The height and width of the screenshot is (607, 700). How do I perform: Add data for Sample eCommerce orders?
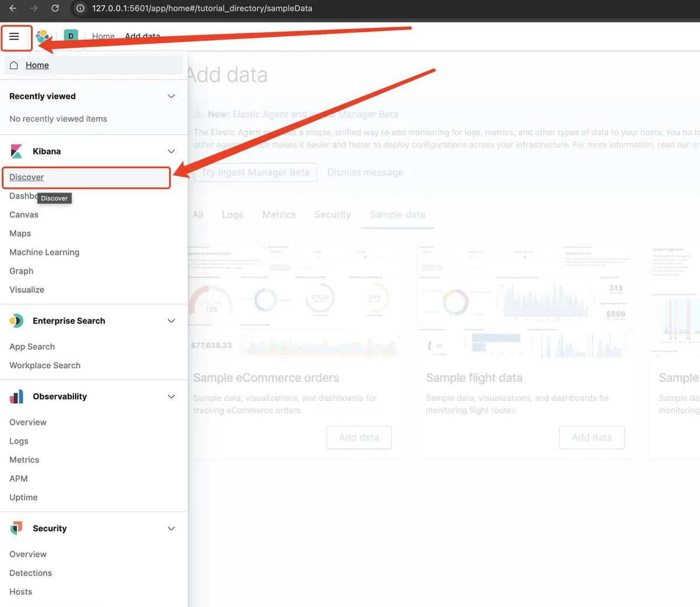(359, 437)
